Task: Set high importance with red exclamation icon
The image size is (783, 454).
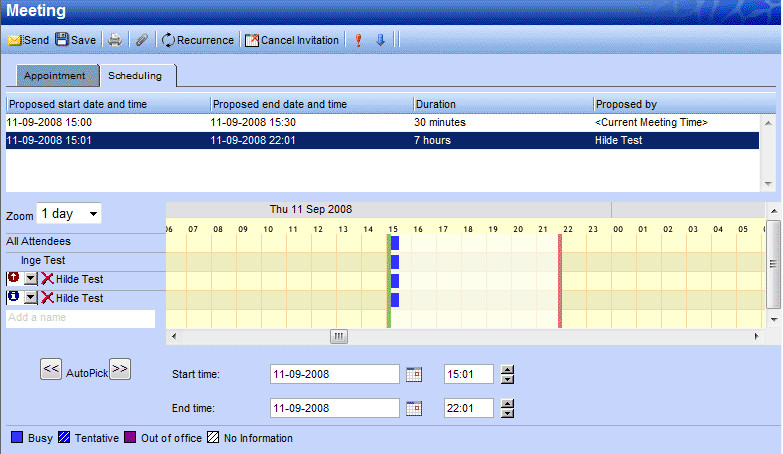Action: tap(358, 40)
